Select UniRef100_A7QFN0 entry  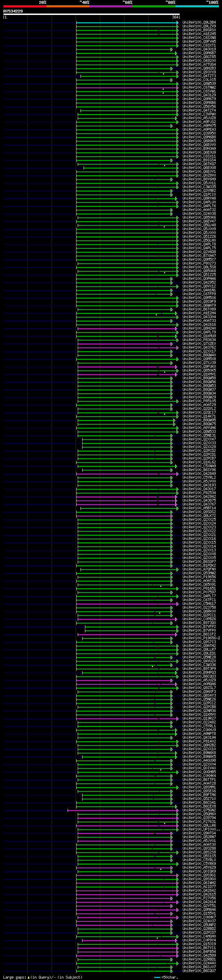[199, 569]
